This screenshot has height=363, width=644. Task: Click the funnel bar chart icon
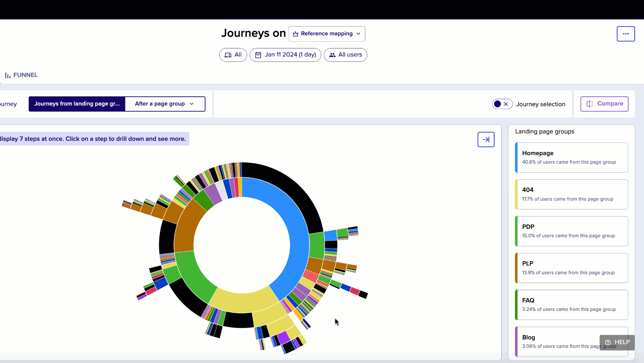pyautogui.click(x=8, y=75)
